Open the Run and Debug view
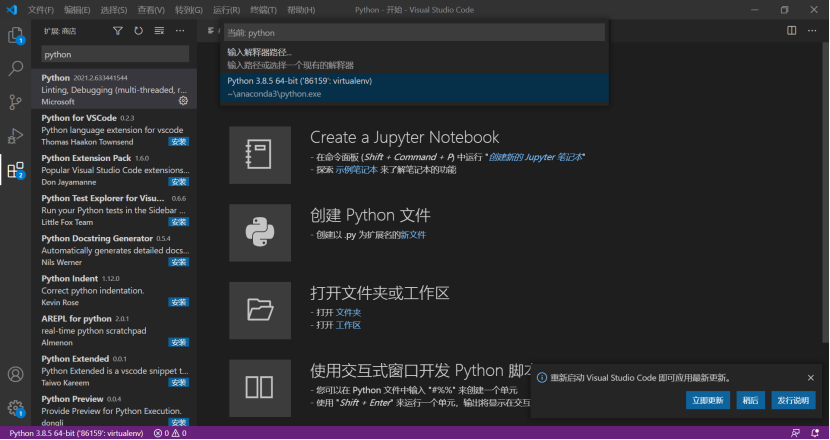 [x=15, y=136]
